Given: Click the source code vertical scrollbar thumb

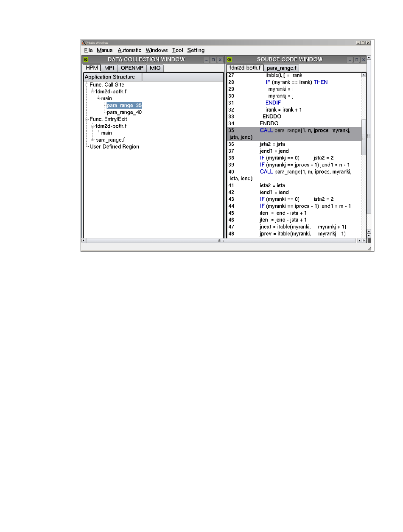Looking at the screenshot, I should pos(364,137).
